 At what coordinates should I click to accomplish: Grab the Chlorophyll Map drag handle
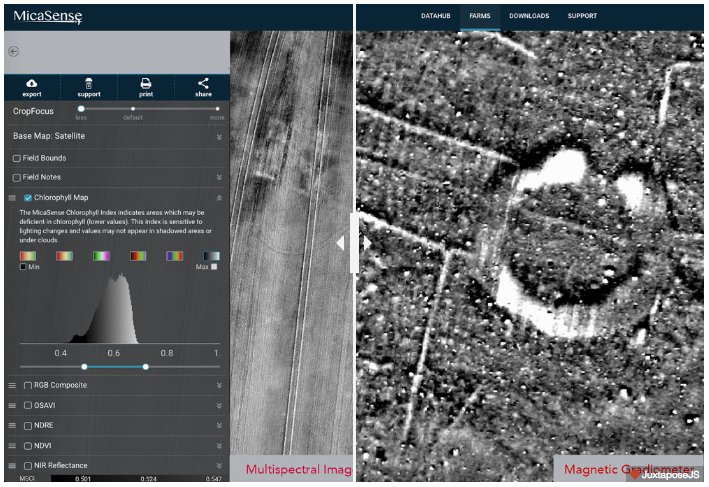(12, 198)
